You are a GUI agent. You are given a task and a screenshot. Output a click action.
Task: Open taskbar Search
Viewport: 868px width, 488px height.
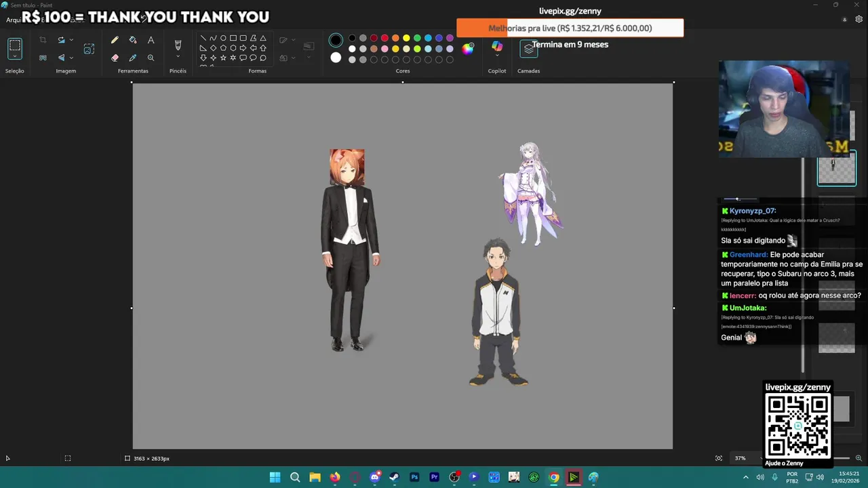tap(295, 477)
